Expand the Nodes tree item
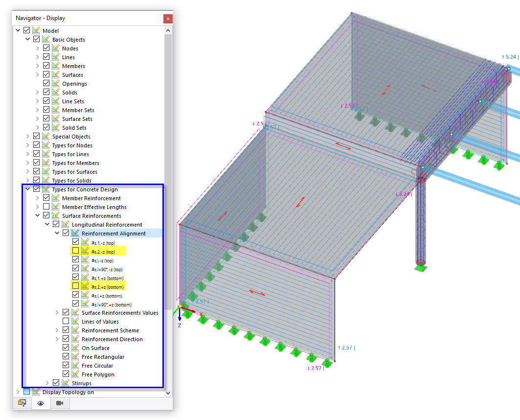The image size is (520, 420). 37,48
